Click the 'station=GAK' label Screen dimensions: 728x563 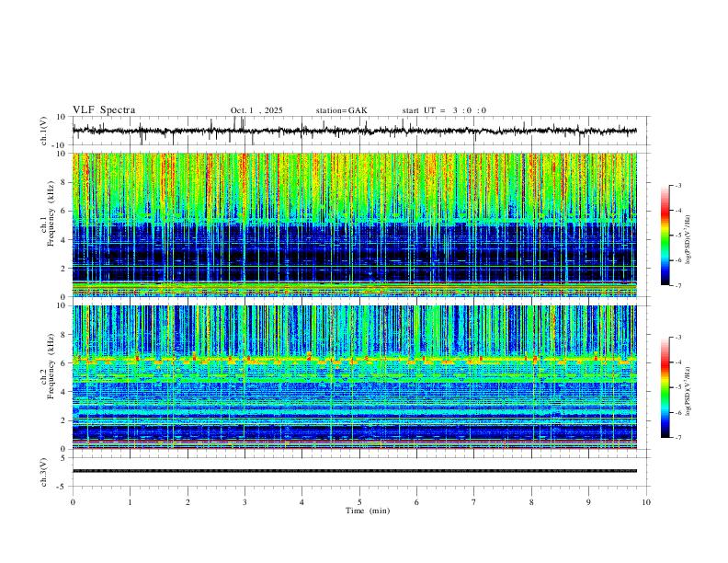click(341, 110)
